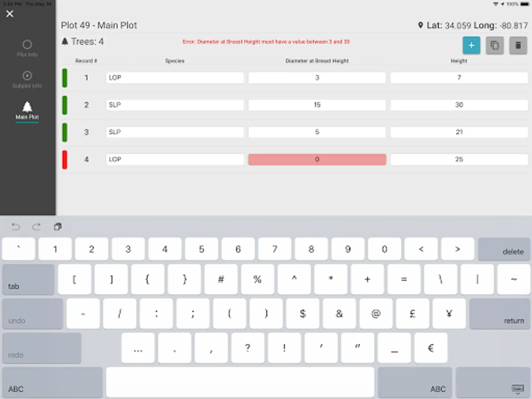The width and height of the screenshot is (532, 399).
Task: Open the Plot Info section
Action: pos(27,48)
